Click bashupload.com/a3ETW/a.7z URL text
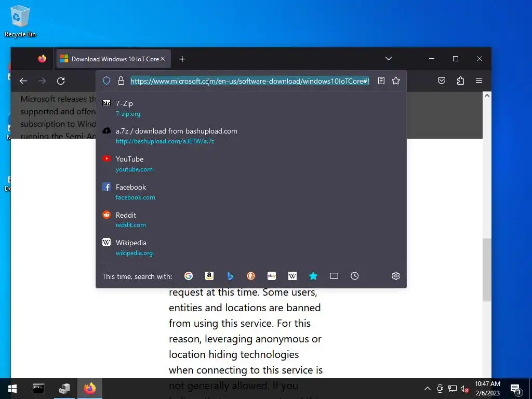The width and height of the screenshot is (532, 399). tap(165, 141)
